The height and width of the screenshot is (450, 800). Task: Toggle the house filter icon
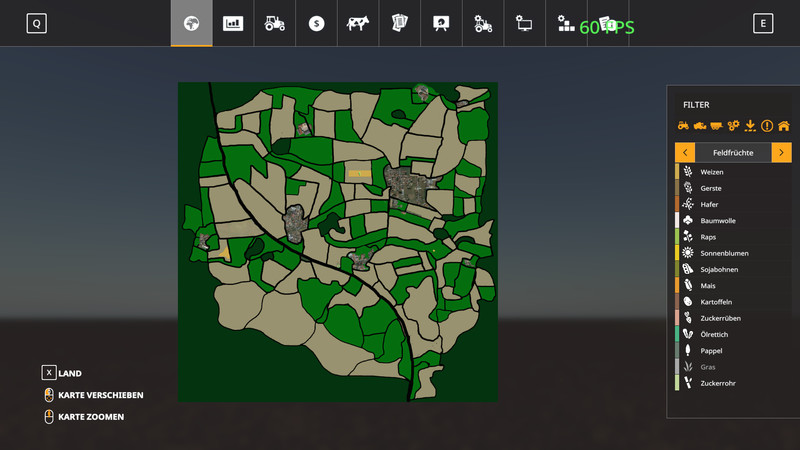click(x=783, y=126)
